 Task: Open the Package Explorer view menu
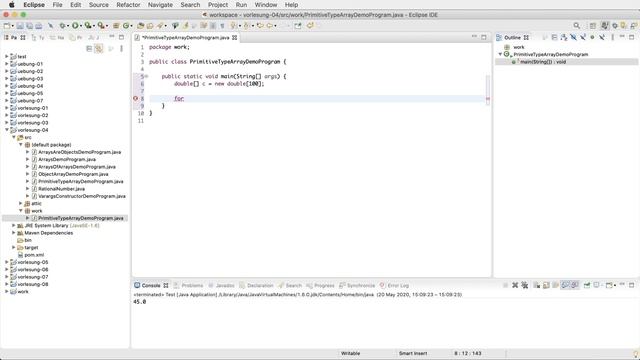click(121, 49)
